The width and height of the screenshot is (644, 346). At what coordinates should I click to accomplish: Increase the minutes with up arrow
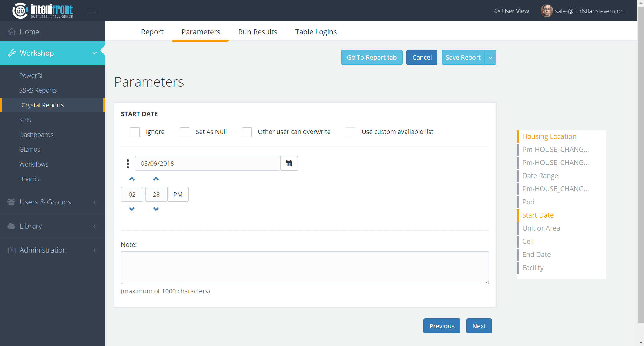[156, 179]
